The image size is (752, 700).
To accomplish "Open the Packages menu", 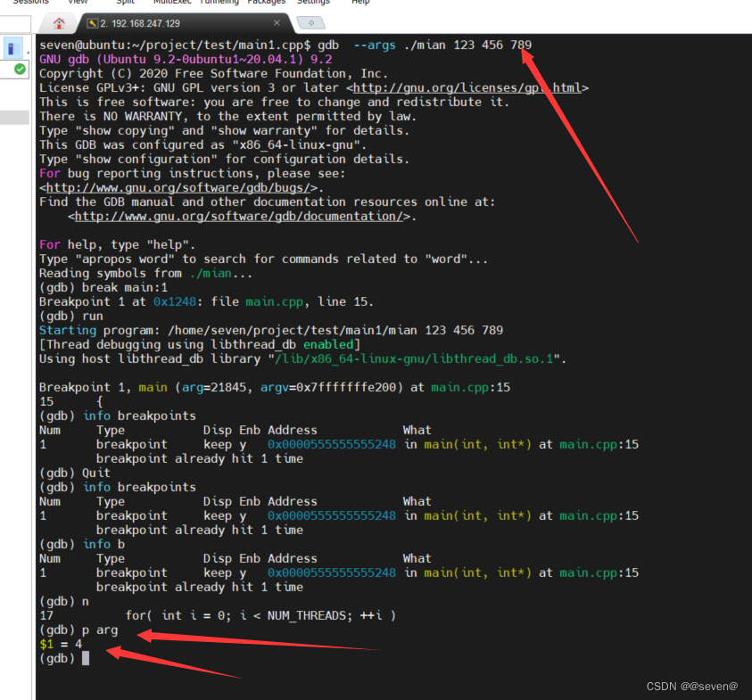I will tap(266, 3).
